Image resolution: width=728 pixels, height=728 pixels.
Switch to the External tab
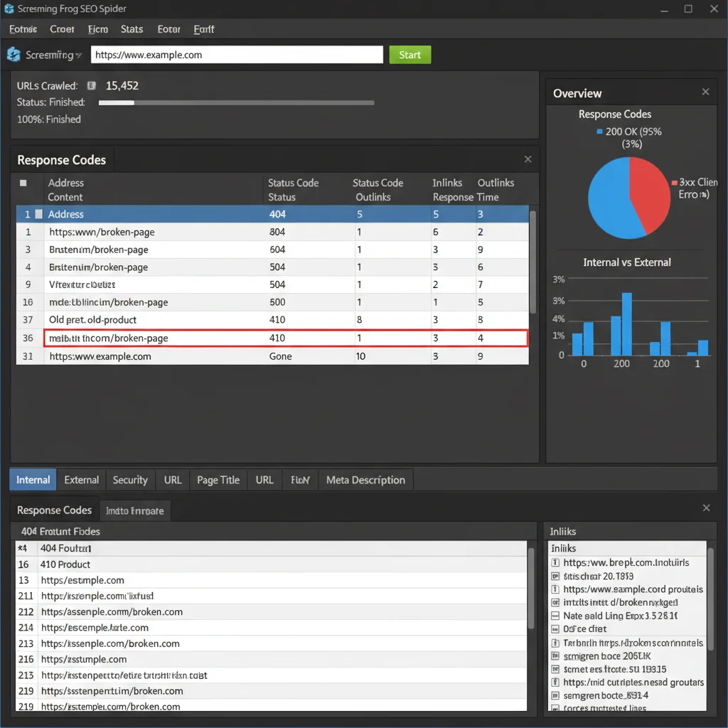[81, 480]
